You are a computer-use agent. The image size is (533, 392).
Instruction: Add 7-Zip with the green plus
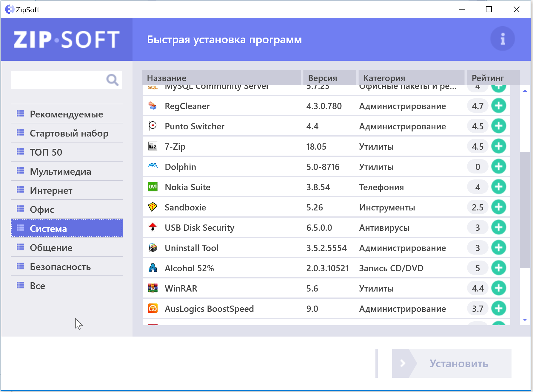[x=499, y=146]
